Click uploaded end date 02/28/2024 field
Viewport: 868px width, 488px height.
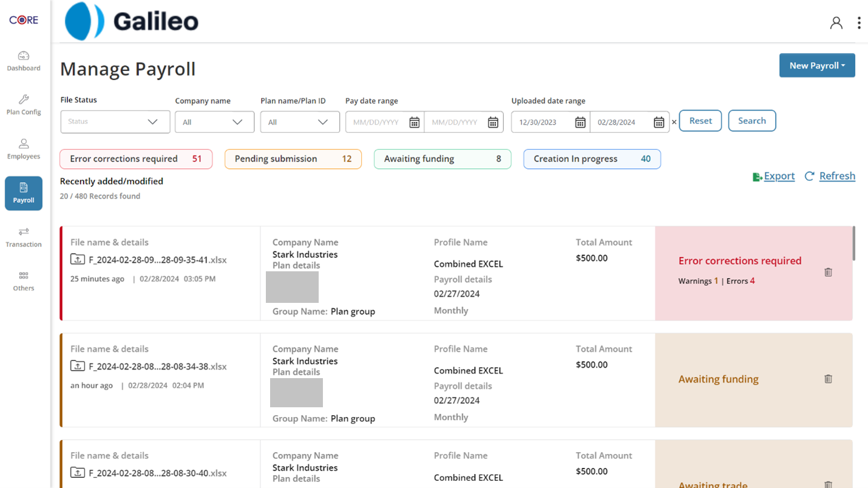(x=622, y=122)
